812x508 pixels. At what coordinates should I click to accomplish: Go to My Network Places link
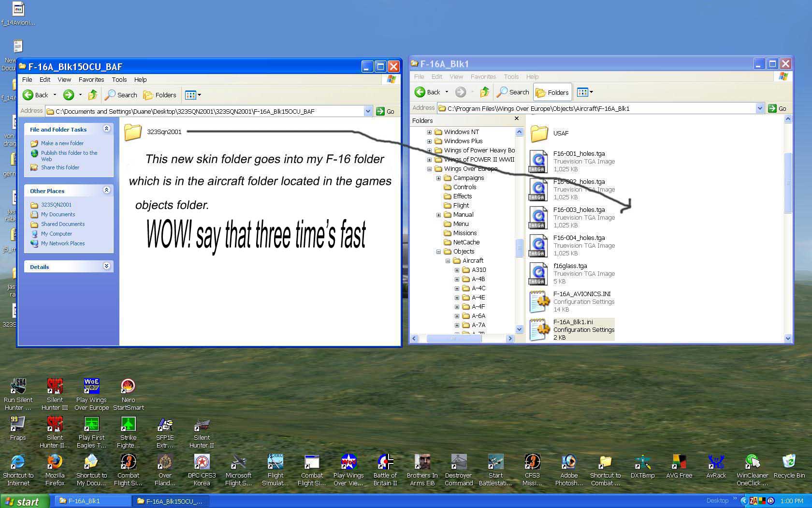[x=63, y=243]
